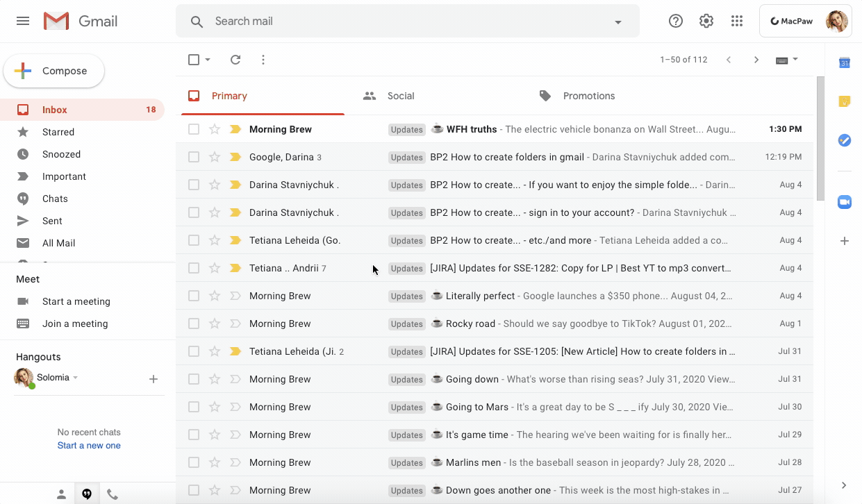Viewport: 862px width, 504px height.
Task: Open Google Calendar in the right side panel
Action: tap(844, 62)
